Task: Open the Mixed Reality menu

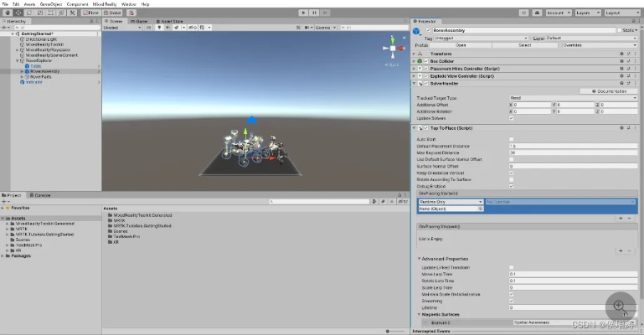Action: 106,4
